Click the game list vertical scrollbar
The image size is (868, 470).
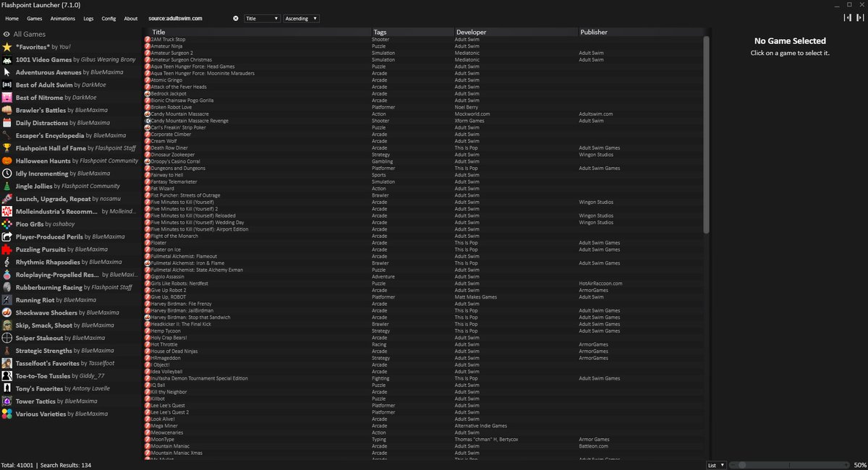[x=707, y=134]
